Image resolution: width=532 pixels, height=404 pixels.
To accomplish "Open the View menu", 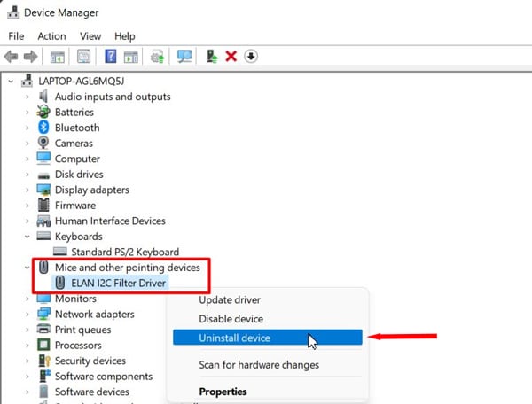I will (90, 36).
